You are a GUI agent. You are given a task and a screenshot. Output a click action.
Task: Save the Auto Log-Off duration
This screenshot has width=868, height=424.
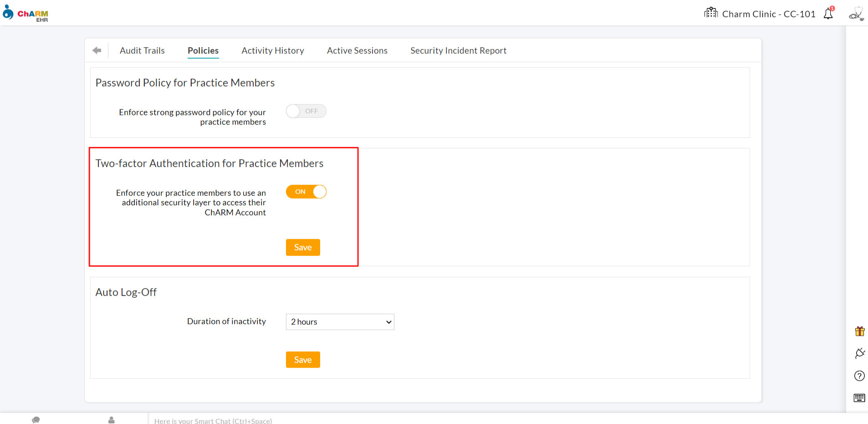(x=302, y=359)
